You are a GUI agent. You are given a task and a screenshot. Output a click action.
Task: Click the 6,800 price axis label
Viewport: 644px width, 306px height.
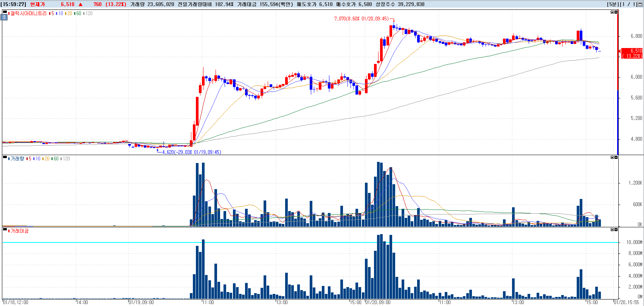pyautogui.click(x=636, y=36)
